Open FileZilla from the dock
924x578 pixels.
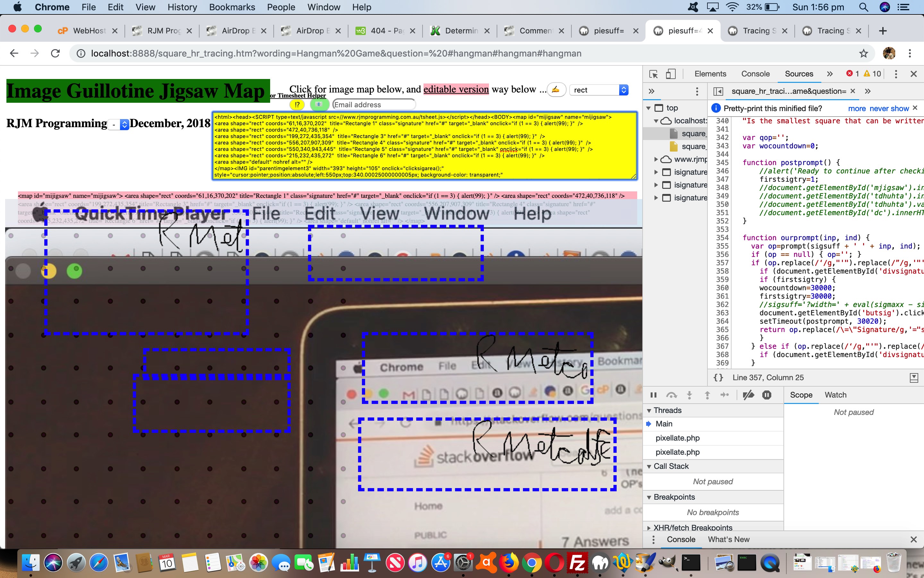(x=577, y=563)
